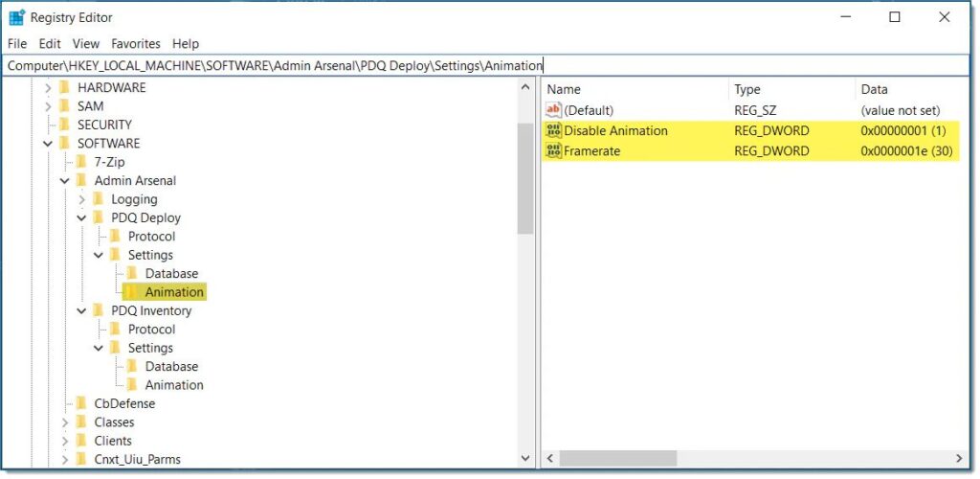Select the Disable Animation value name
980x479 pixels.
[615, 130]
